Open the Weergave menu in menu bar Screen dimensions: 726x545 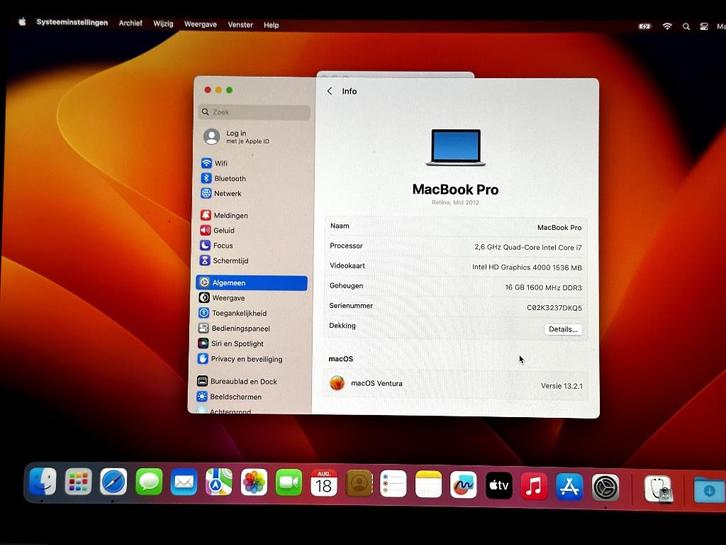tap(200, 24)
